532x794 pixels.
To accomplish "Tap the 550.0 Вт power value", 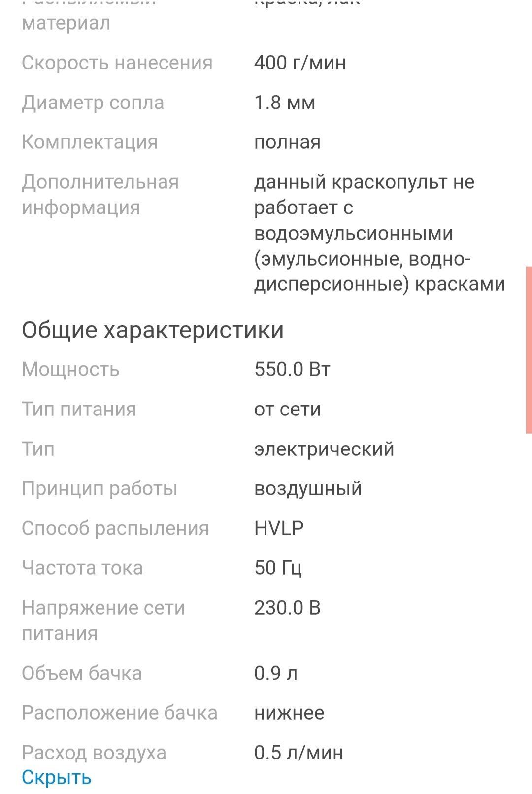I will point(292,369).
